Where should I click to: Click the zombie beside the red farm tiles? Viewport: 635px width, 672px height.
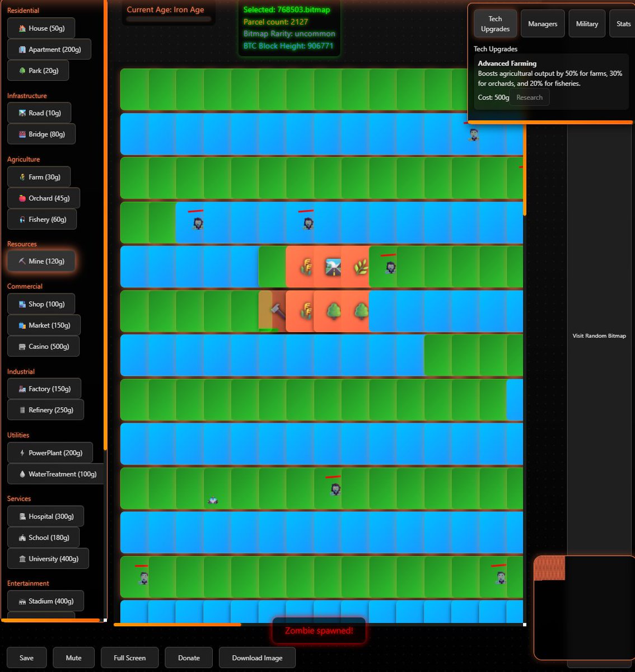coord(390,267)
